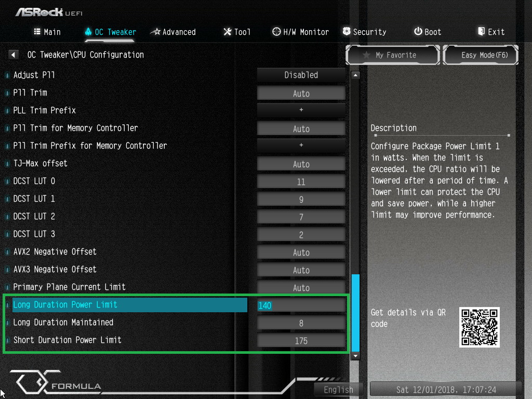Click the Exit door icon
Image resolution: width=532 pixels, height=399 pixels.
[x=481, y=32]
